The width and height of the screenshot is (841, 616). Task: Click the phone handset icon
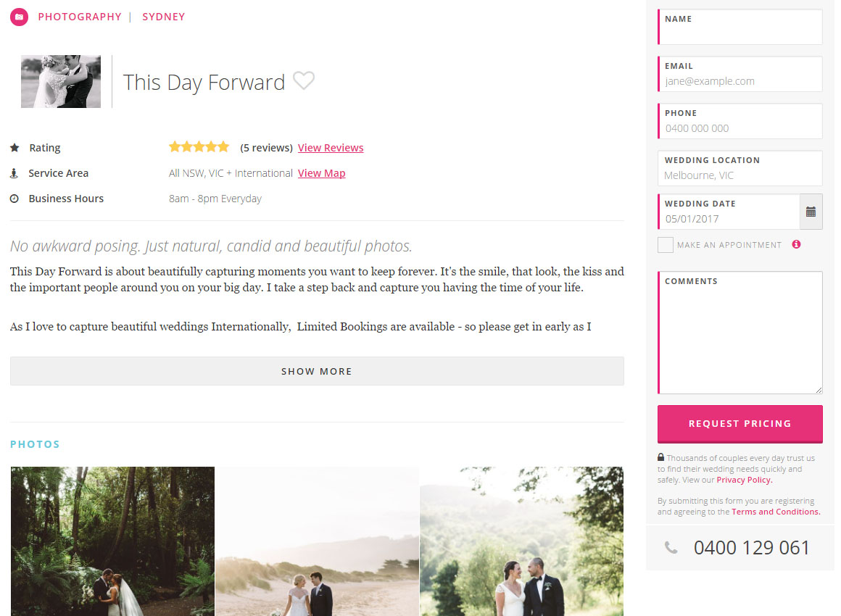tap(671, 547)
